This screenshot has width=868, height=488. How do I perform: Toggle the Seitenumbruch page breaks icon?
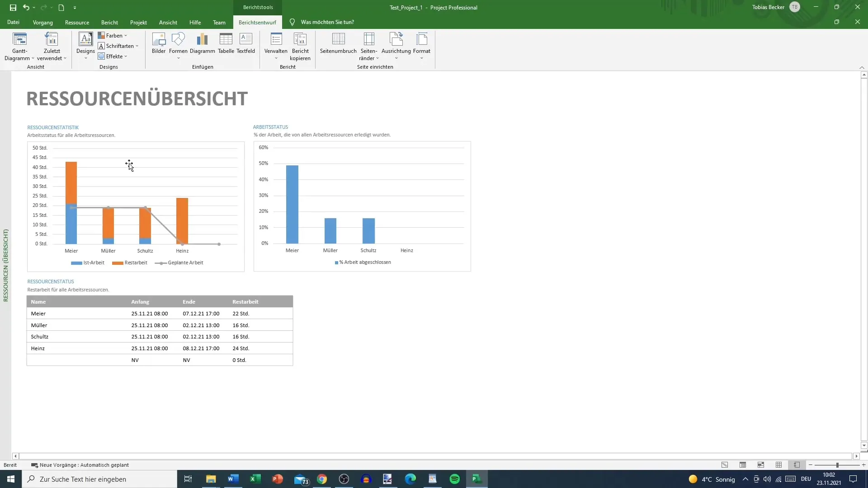pos(338,40)
